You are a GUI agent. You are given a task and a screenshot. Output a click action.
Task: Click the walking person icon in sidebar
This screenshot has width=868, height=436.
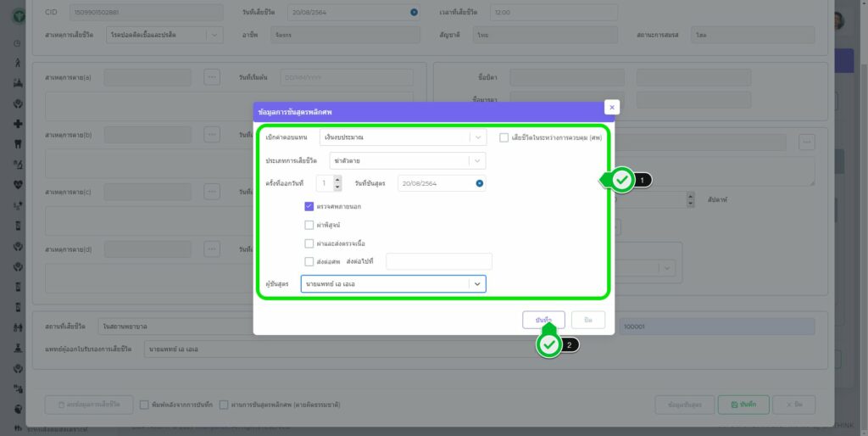coord(18,63)
